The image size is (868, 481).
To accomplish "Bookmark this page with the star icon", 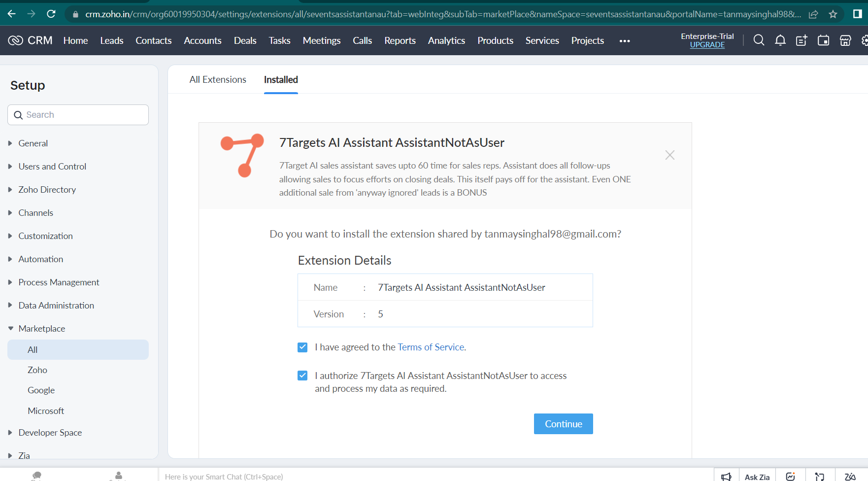I will 833,14.
